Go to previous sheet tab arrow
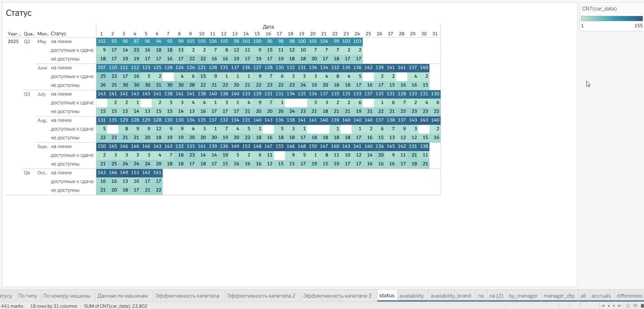The width and height of the screenshot is (644, 309). coord(609,306)
